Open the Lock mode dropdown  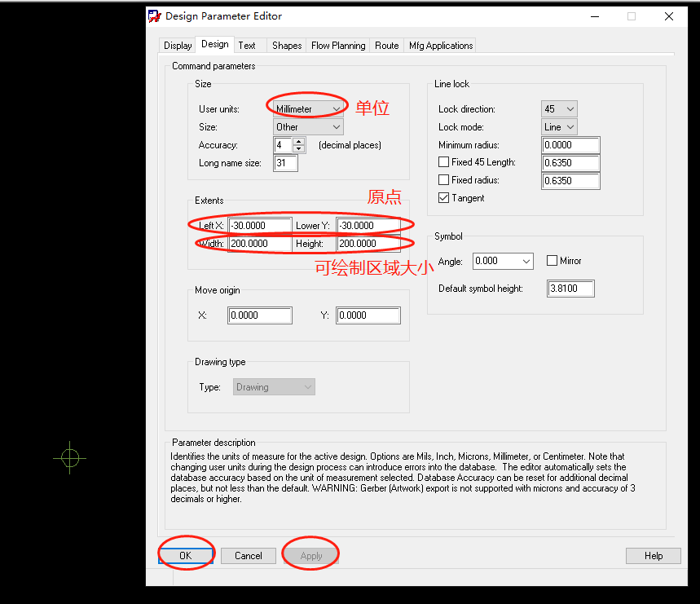(x=570, y=127)
